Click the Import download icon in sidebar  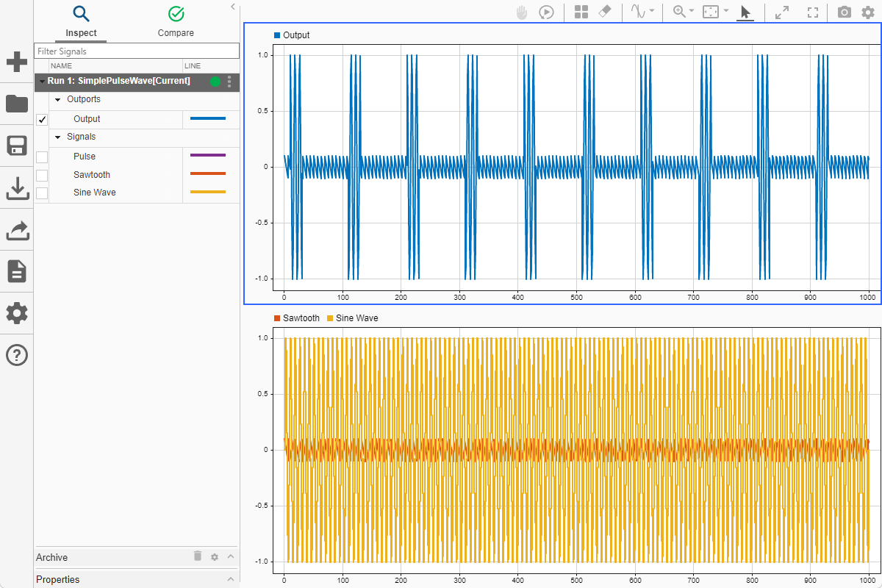[x=17, y=189]
